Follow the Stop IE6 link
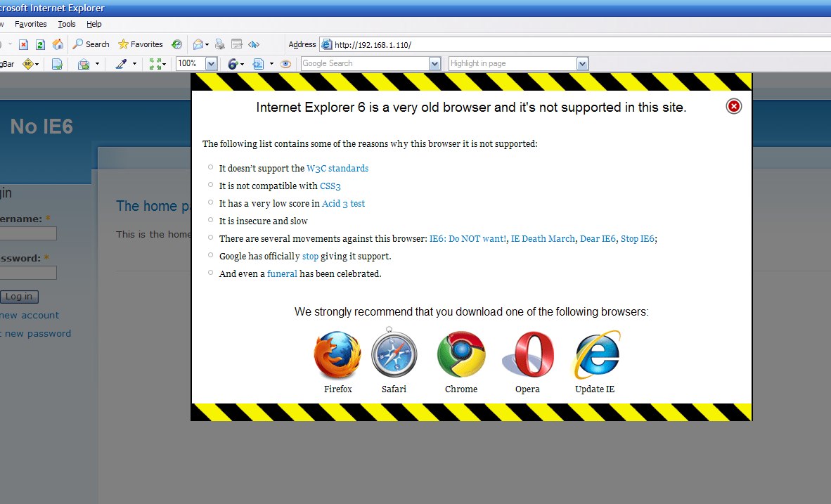This screenshot has width=831, height=504. pos(638,238)
